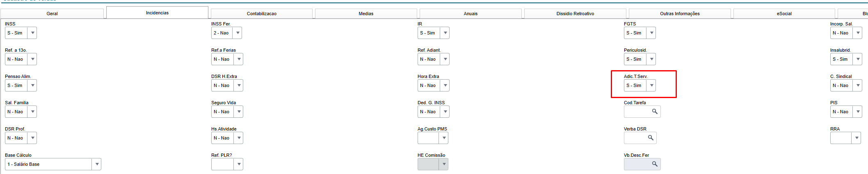Click the Vb.Desc.Fer search magnifier icon
Image resolution: width=868 pixels, height=174 pixels.
(655, 164)
